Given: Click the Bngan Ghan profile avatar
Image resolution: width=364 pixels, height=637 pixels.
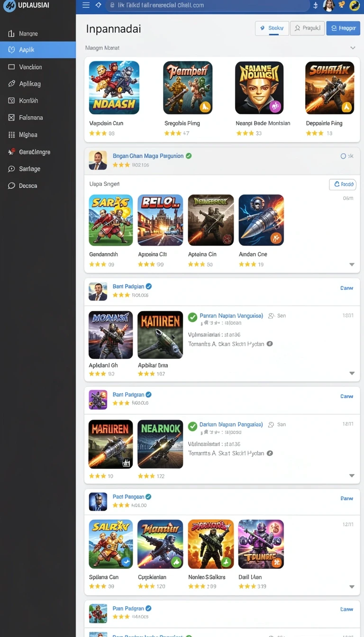Looking at the screenshot, I should tap(98, 160).
